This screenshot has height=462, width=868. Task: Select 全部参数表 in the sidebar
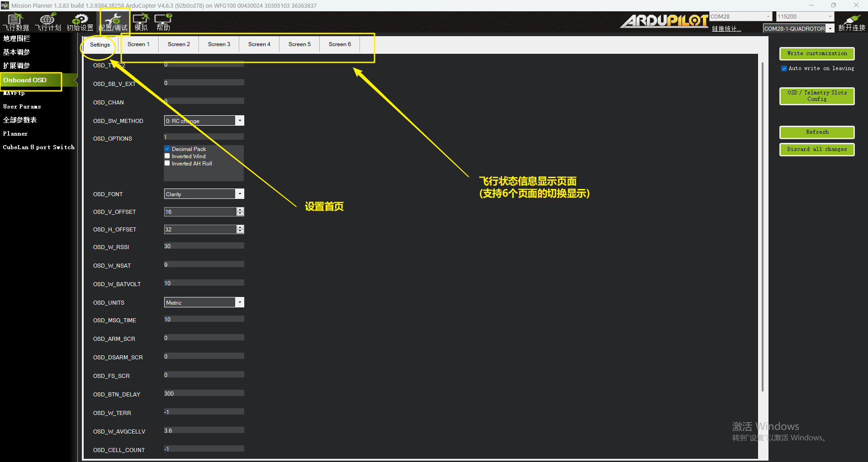tap(20, 120)
